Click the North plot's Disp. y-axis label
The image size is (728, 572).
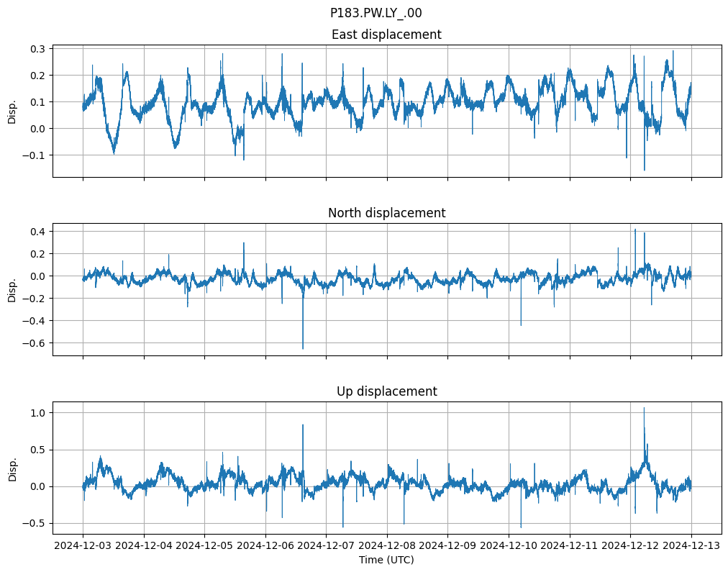click(12, 289)
